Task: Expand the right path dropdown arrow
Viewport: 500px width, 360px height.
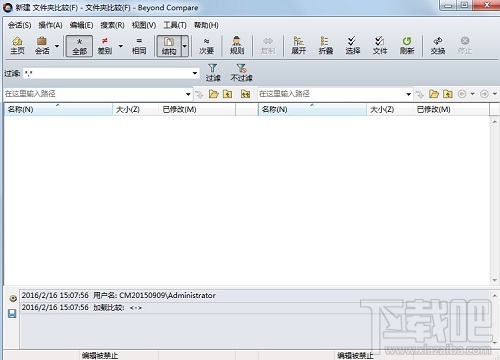Action: pos(409,94)
